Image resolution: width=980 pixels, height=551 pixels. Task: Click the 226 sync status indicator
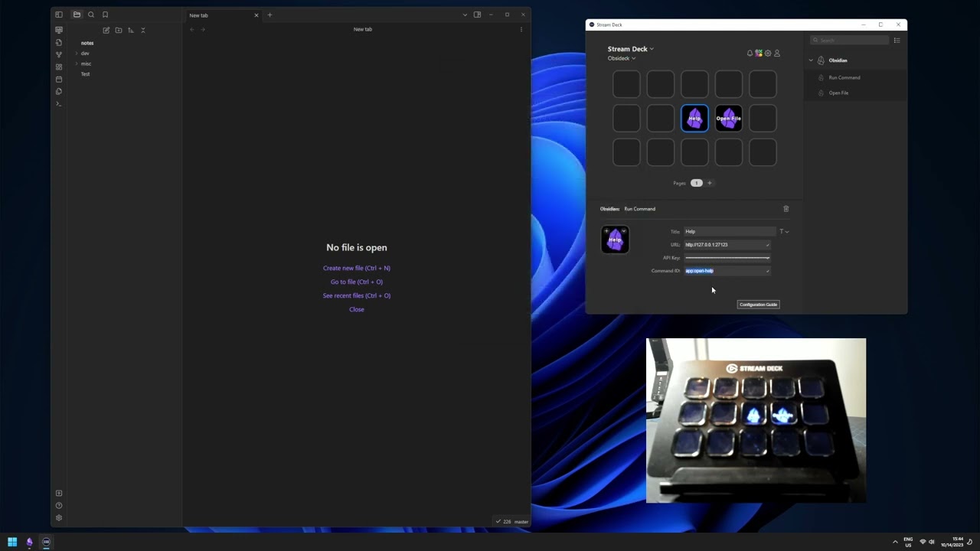coord(503,522)
